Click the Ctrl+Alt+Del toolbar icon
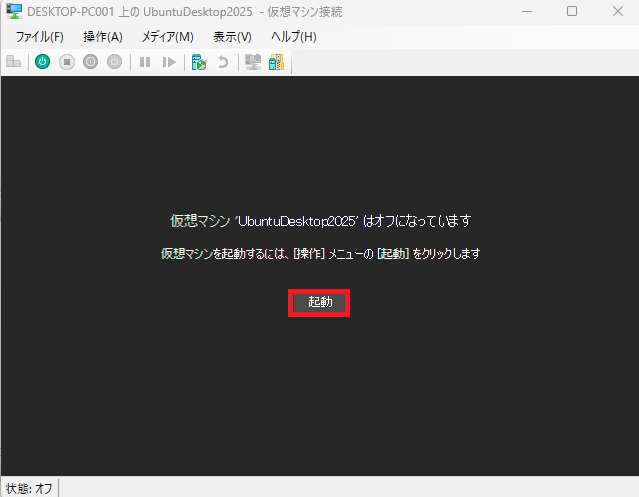639x497 pixels. 13,62
